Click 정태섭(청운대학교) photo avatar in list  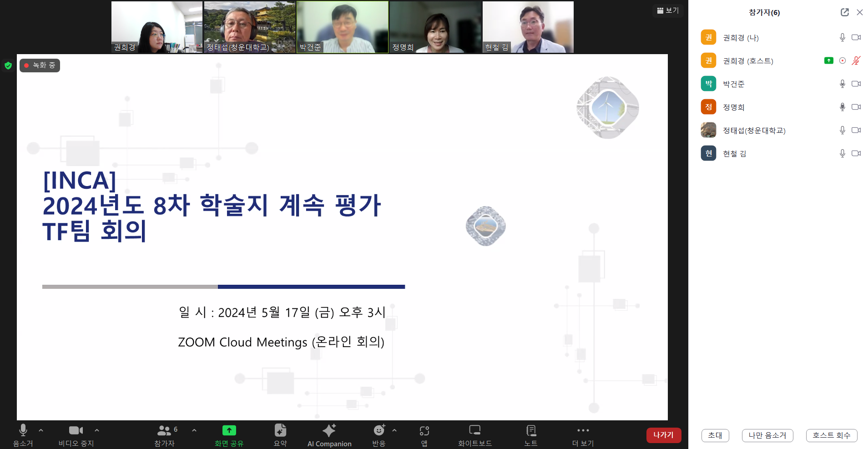tap(708, 130)
